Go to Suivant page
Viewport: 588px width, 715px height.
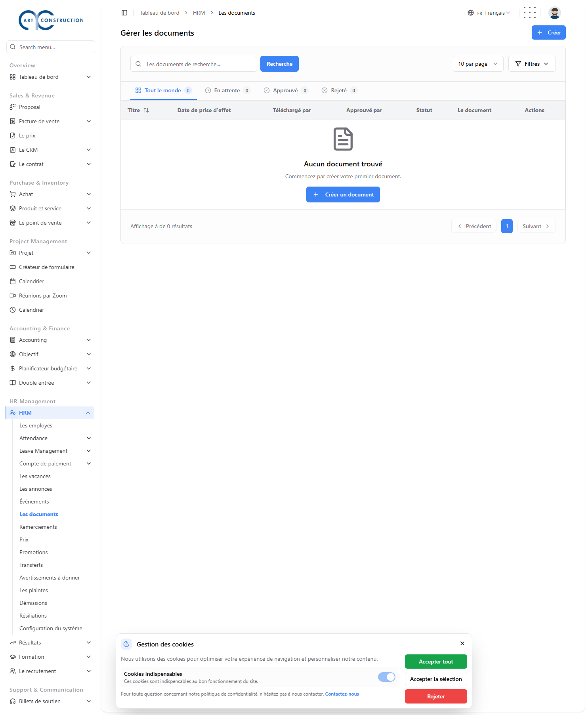click(x=536, y=226)
